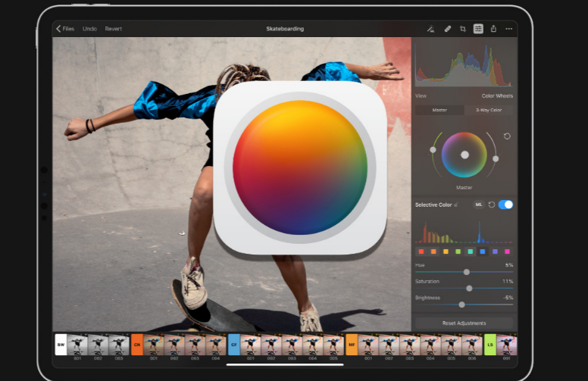
Task: Apply CF preset 005 thumbnail
Action: click(333, 345)
